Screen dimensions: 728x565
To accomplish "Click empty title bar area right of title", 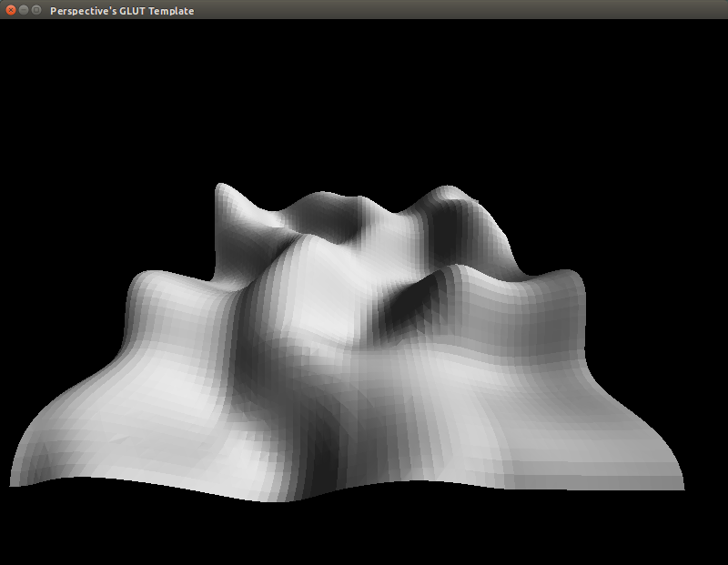I will coord(455,11).
